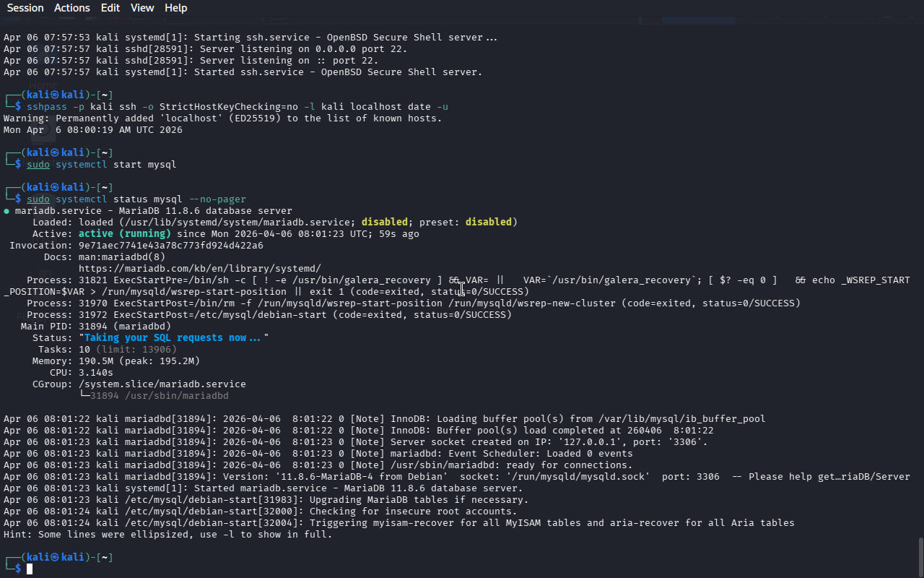Open the View menu

pyautogui.click(x=142, y=8)
